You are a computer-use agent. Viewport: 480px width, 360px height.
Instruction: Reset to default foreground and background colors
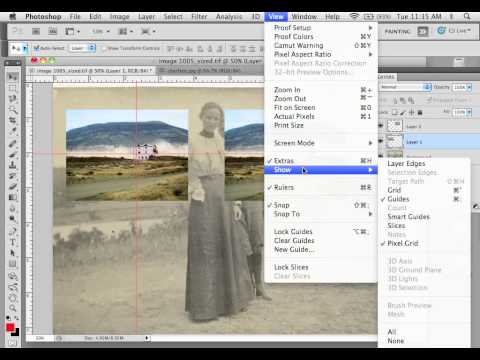[8, 318]
